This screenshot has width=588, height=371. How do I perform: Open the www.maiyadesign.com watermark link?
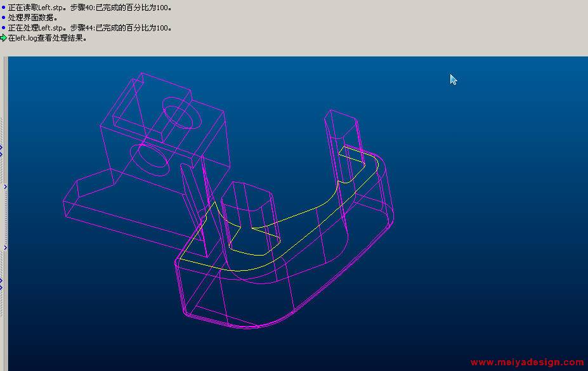click(x=526, y=363)
